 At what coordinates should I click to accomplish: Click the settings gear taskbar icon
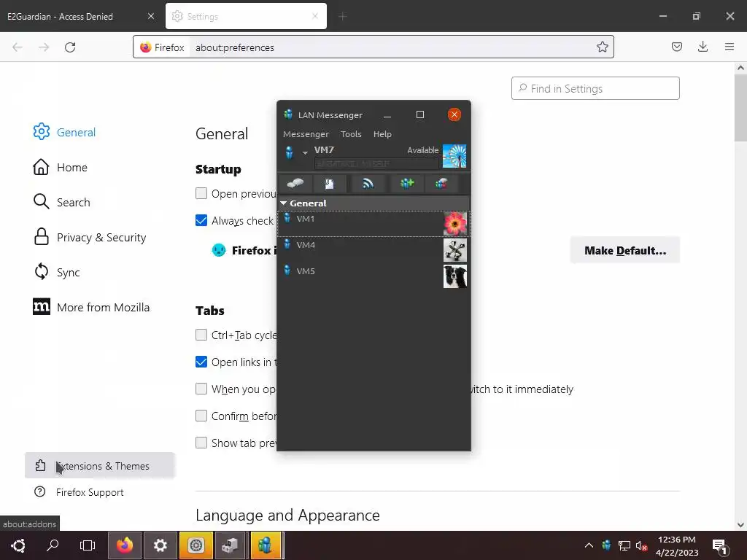coord(160,545)
